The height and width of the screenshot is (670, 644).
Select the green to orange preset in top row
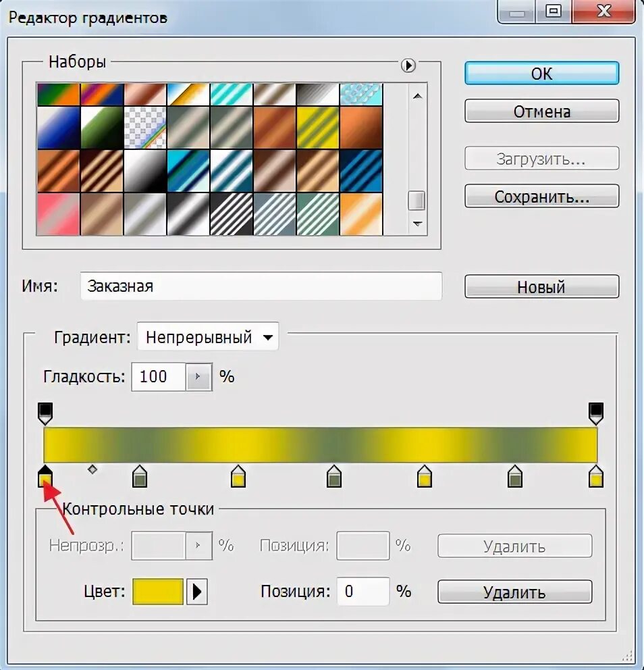coord(59,95)
